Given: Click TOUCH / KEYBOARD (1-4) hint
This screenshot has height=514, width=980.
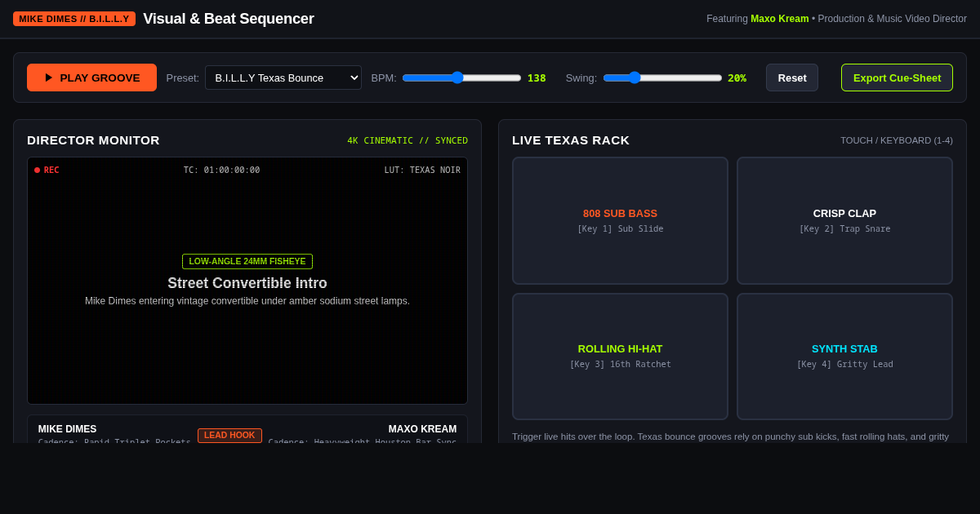Looking at the screenshot, I should [x=897, y=140].
